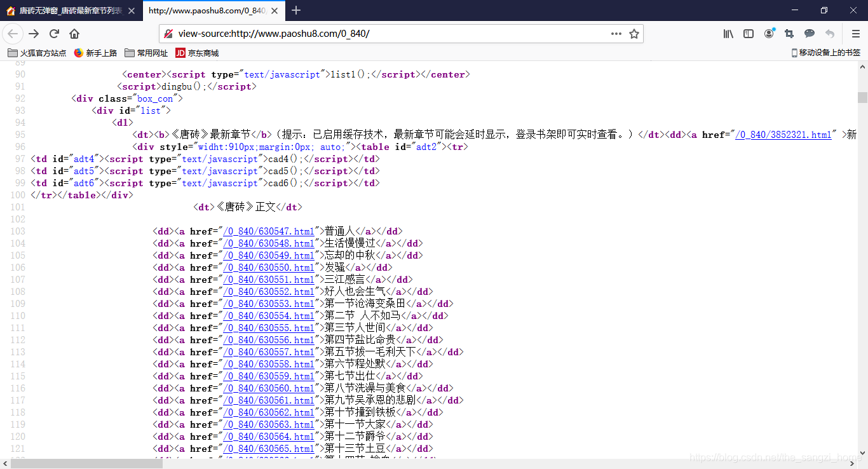Viewport: 868px width, 469px height.
Task: Open the /0_840/630558.html link
Action: tap(268, 364)
